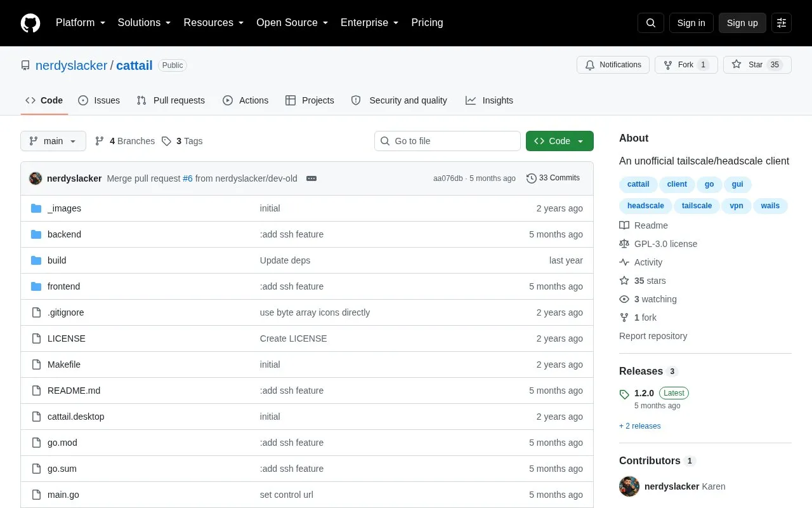This screenshot has height=508, width=812.
Task: Expand the Platform menu
Action: click(81, 23)
